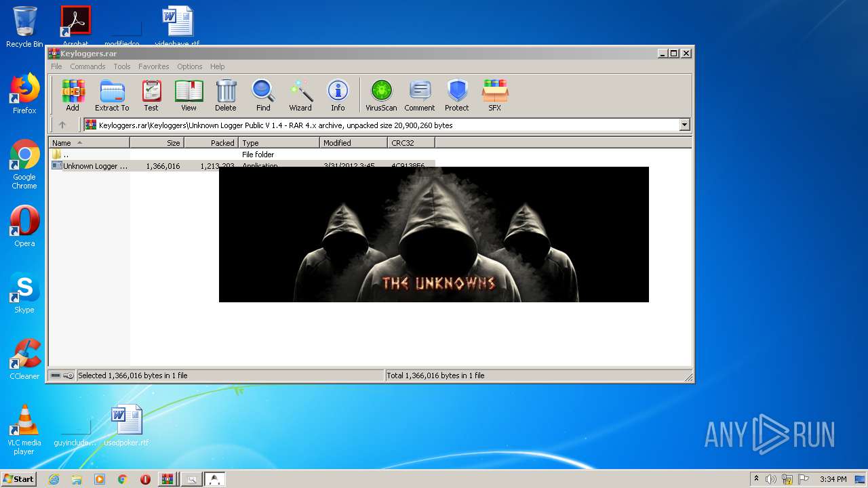Launch CCleaner desktop shortcut
This screenshot has width=868, height=488.
tap(24, 359)
